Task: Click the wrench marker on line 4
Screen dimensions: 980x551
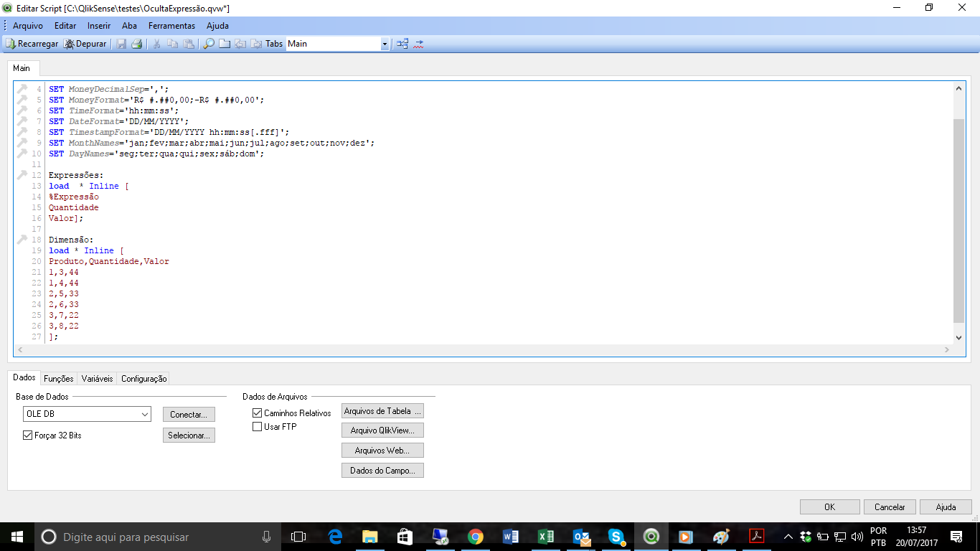Action: tap(22, 89)
